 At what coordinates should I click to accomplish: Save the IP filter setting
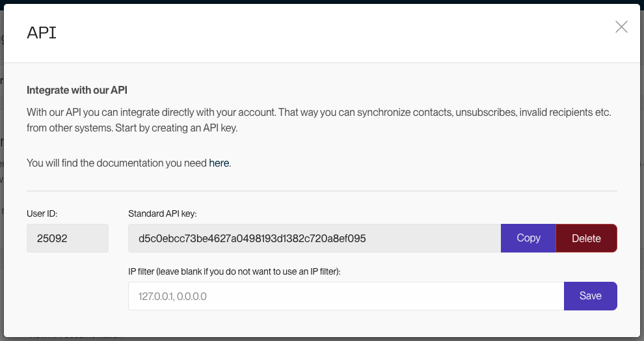point(591,296)
